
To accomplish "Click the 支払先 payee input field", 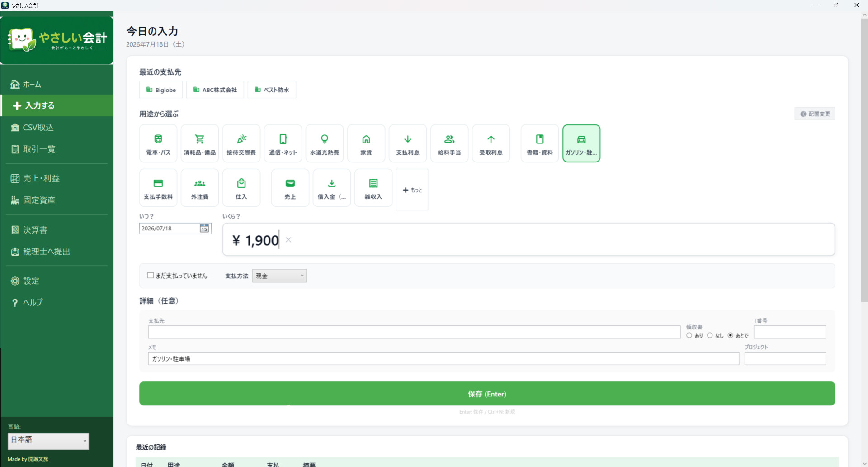I will click(x=414, y=332).
